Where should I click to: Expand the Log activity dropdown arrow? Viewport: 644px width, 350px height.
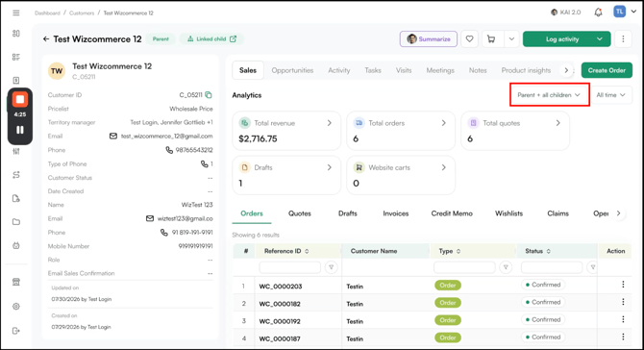pos(600,39)
